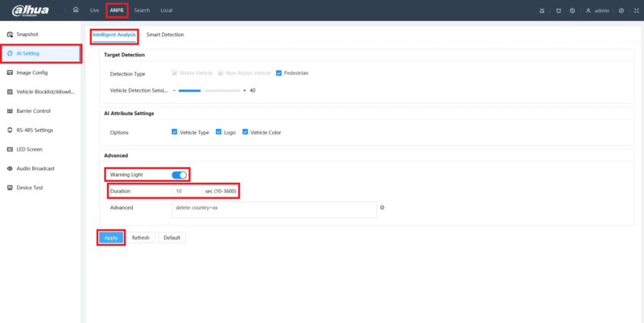Go to the home icon
Image resolution: width=644 pixels, height=323 pixels.
point(76,10)
